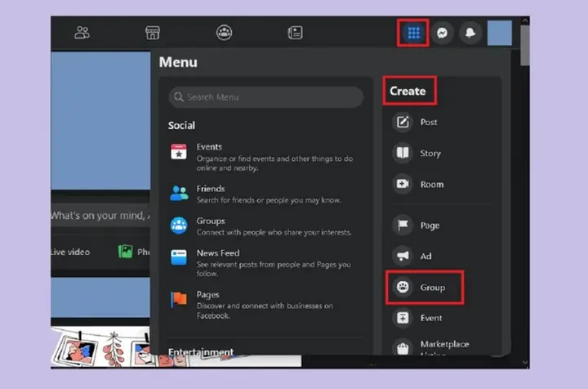Click the magnifier icon in Search Menu
Screen dimensions: 588x389
point(179,97)
